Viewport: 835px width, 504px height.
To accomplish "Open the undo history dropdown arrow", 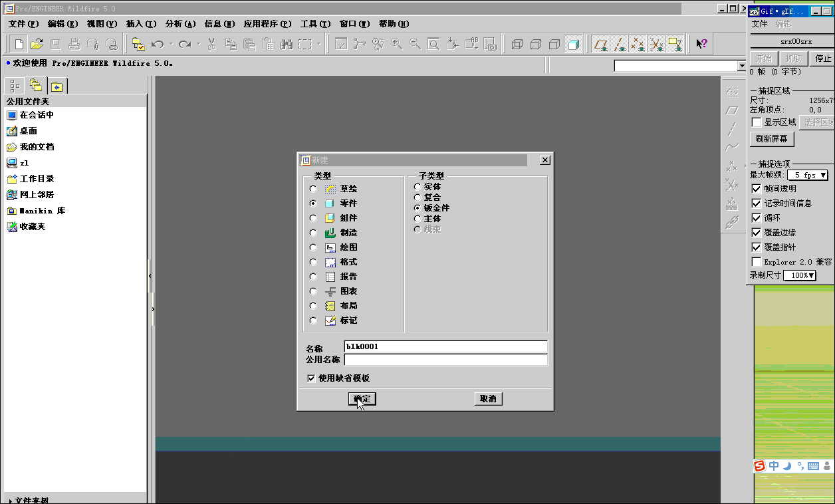I will [x=171, y=44].
